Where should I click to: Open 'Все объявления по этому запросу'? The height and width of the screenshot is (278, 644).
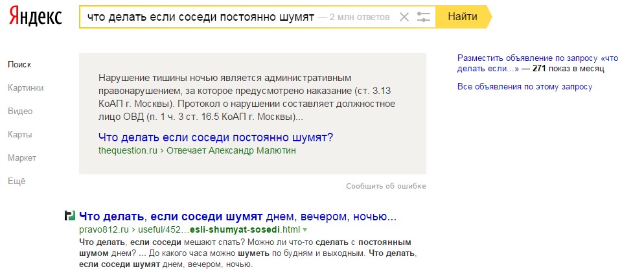525,87
